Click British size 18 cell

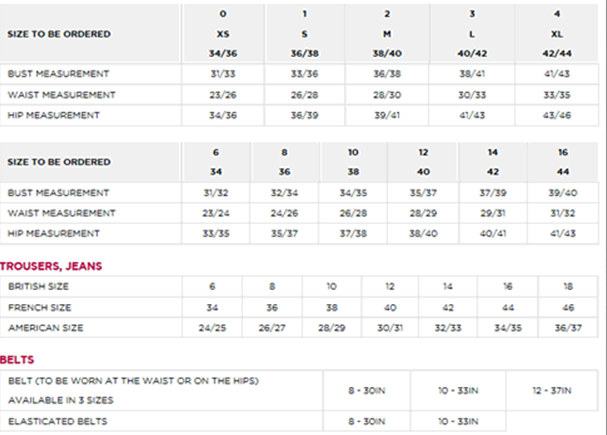coord(568,286)
